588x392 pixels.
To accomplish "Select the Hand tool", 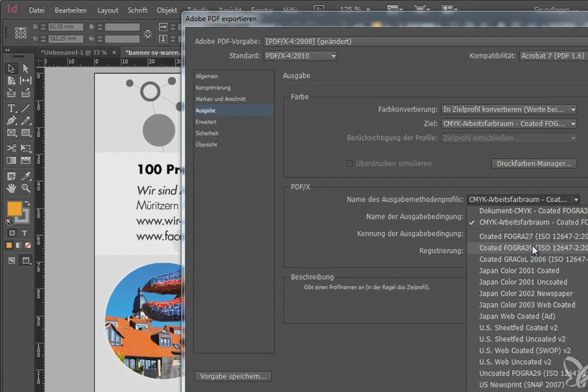I will (x=12, y=188).
